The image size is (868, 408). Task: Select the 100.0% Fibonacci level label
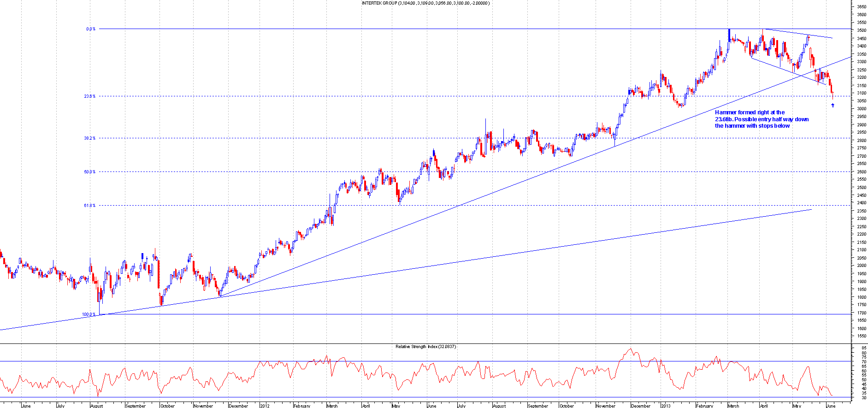pos(89,314)
